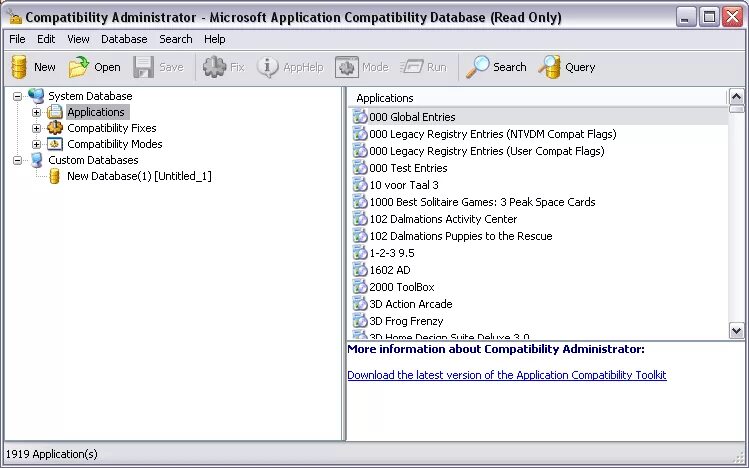Select the System Database tree label
This screenshot has width=749, height=468.
[90, 96]
